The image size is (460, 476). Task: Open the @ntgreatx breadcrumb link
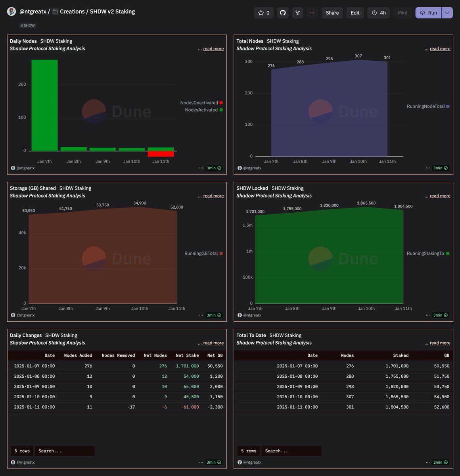33,12
